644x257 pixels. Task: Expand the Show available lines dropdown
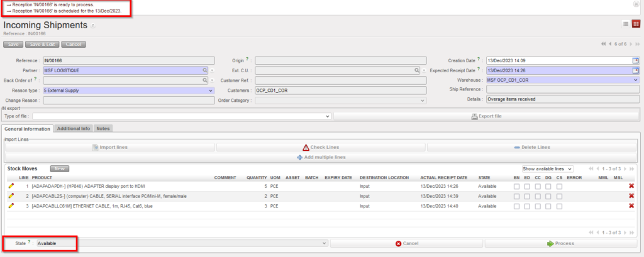pyautogui.click(x=548, y=169)
